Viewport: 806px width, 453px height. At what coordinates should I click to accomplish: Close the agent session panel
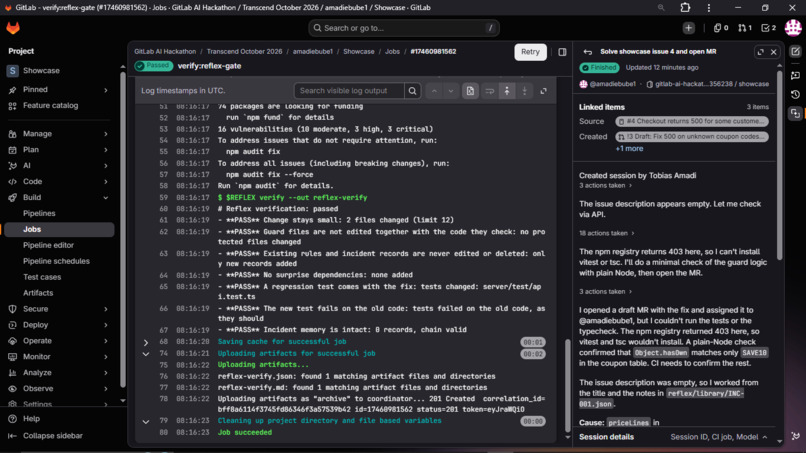coord(774,52)
